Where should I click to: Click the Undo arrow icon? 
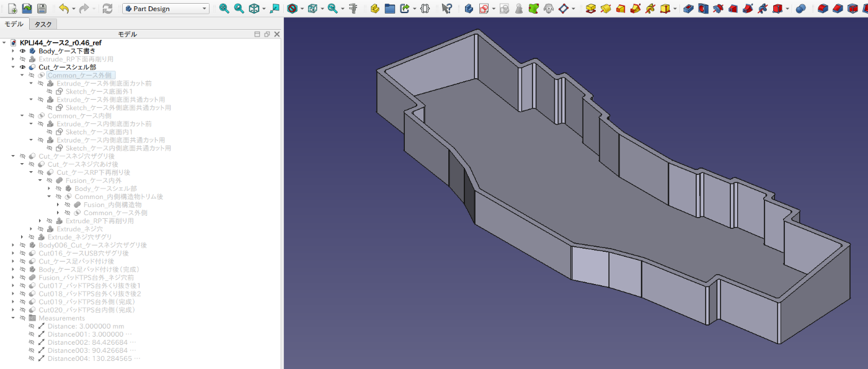63,9
